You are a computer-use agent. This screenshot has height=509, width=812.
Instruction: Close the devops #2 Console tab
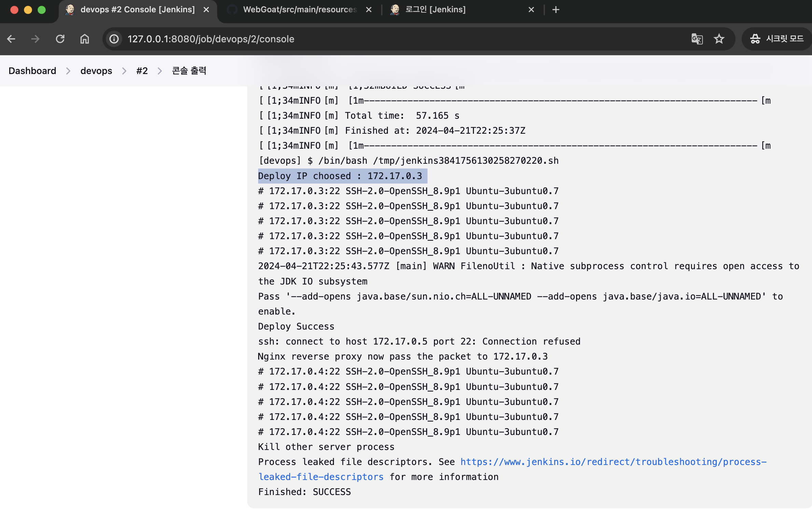(206, 10)
